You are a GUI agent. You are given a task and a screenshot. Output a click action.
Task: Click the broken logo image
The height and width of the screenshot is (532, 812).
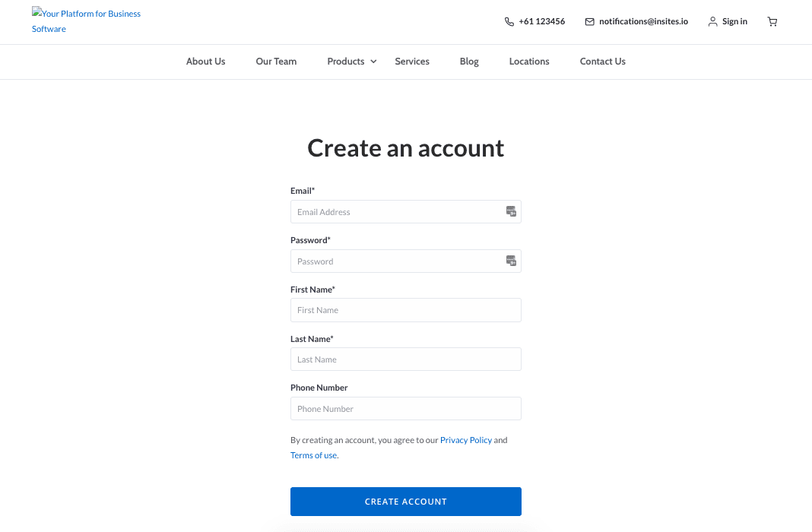[x=36, y=14]
